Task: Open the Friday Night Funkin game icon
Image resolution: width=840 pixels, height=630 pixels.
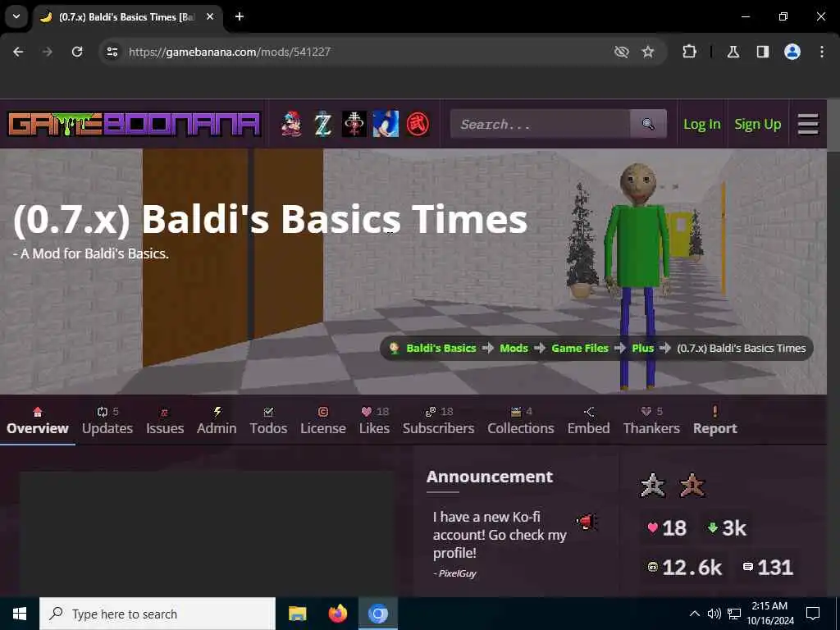Action: [292, 124]
